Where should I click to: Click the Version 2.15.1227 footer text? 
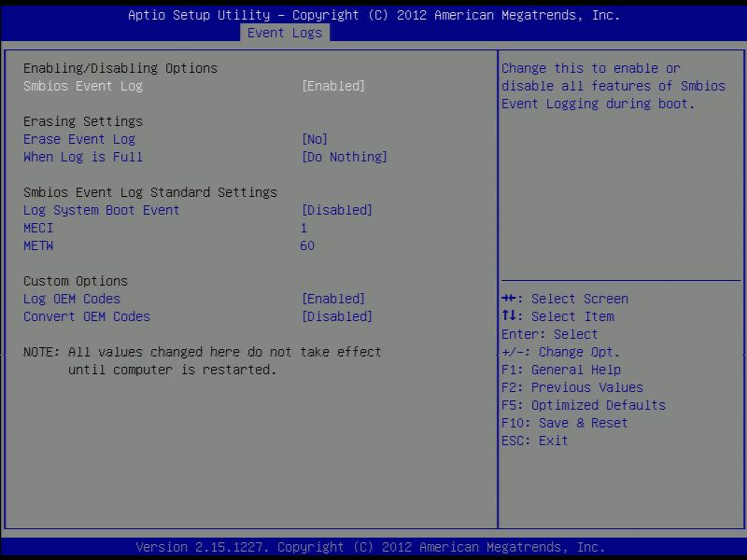(371, 547)
